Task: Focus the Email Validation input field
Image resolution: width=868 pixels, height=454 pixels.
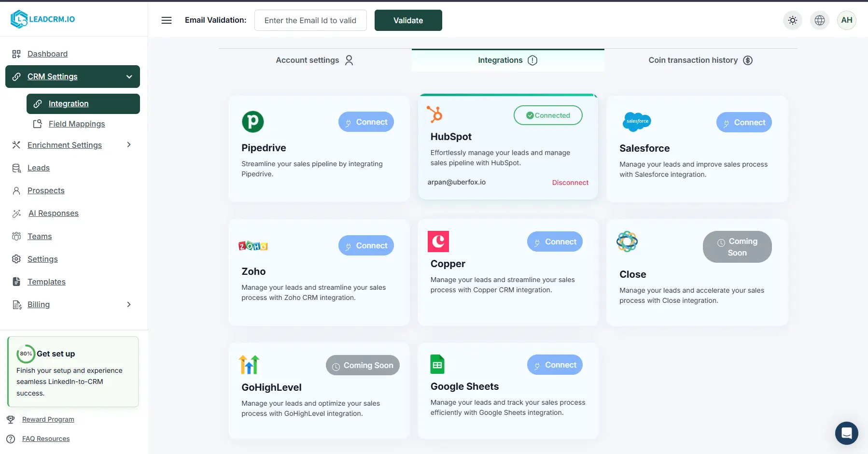Action: (x=310, y=20)
